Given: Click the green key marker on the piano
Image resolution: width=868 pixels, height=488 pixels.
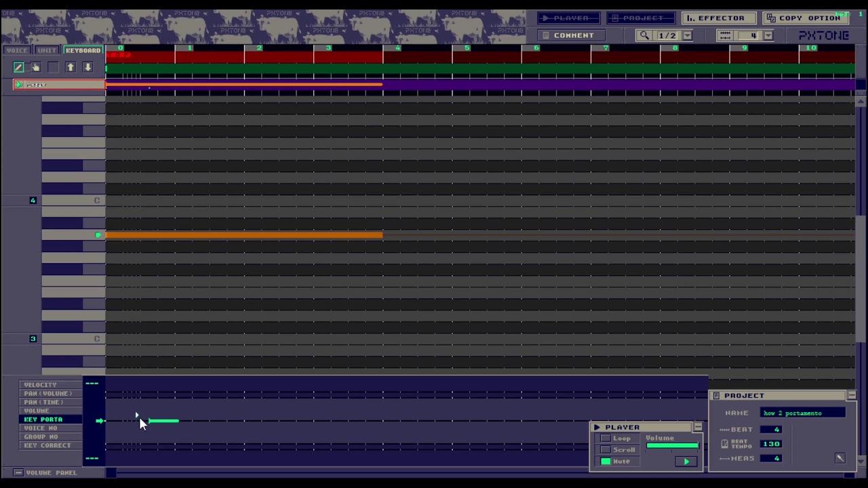Looking at the screenshot, I should 98,235.
